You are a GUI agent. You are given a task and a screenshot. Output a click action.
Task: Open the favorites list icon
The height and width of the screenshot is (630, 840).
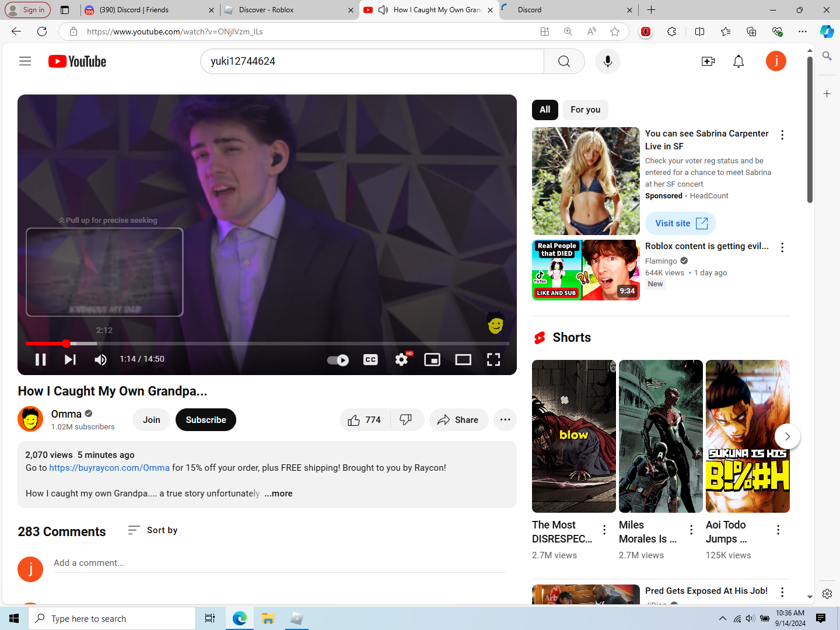(x=726, y=32)
